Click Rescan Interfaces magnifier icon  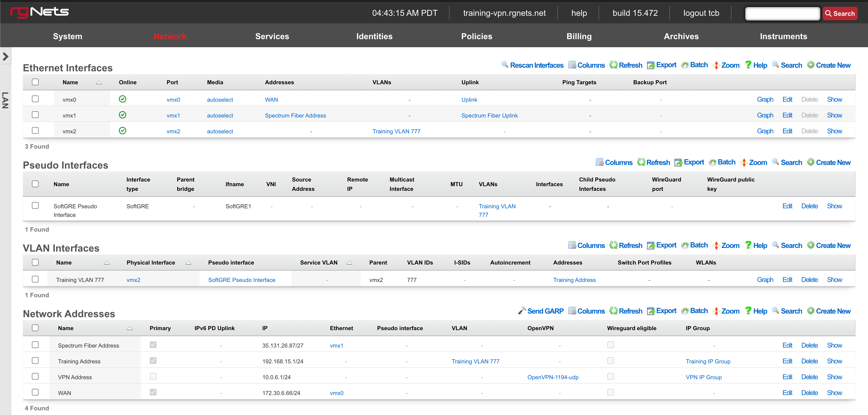click(x=504, y=65)
